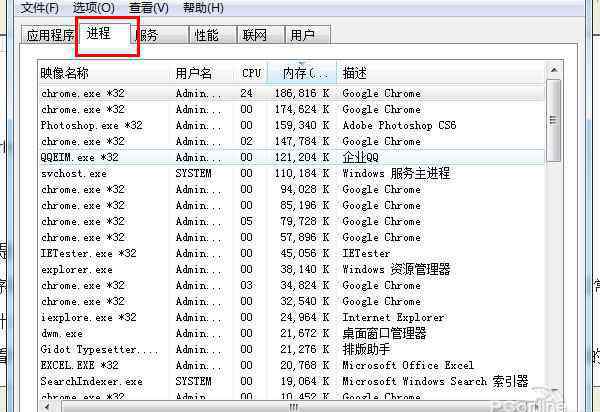Select the EXCEL.EXE *32 process
This screenshot has width=600, height=412.
(292, 365)
